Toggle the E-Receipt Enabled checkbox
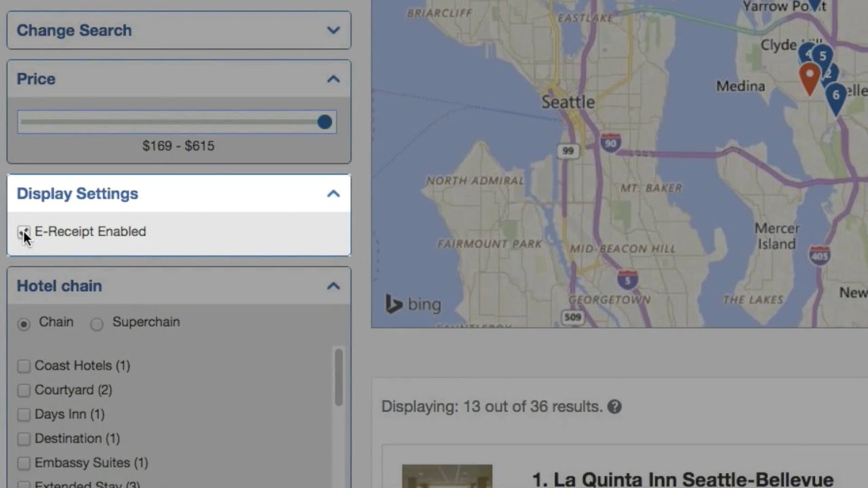This screenshot has width=868, height=488. click(x=24, y=232)
